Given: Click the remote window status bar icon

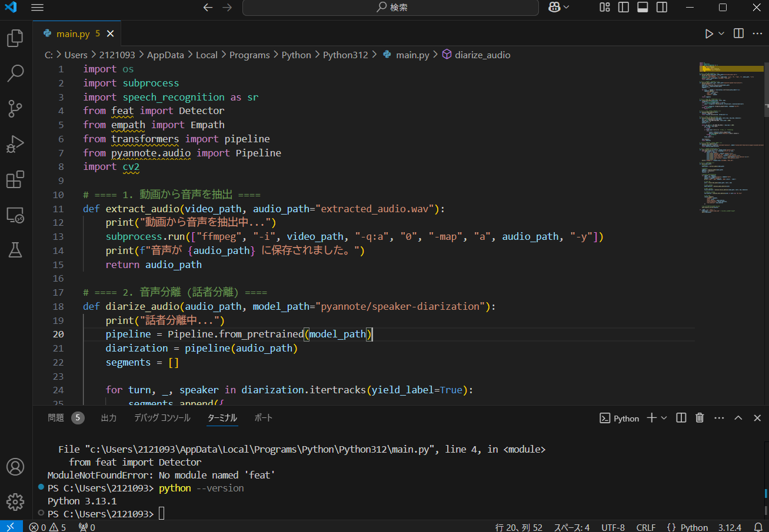Looking at the screenshot, I should click(x=11, y=527).
